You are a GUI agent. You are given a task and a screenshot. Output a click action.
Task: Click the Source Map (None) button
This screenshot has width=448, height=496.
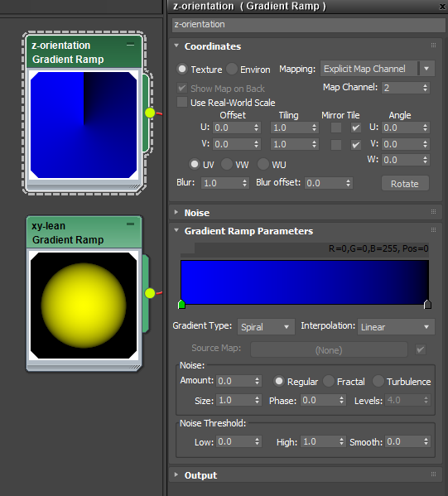coord(329,350)
